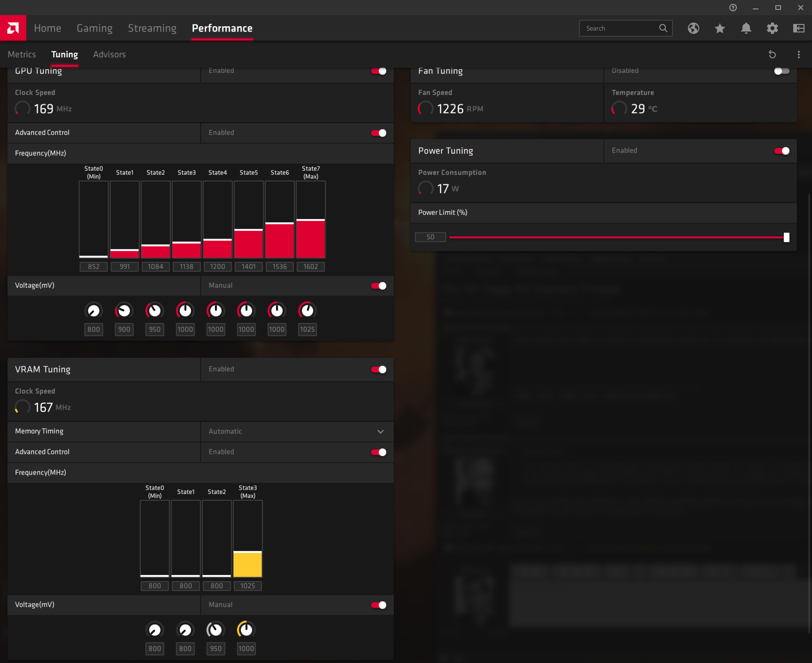Toggle VRAM Advanced Control switch
Viewport: 812px width, 663px height.
[379, 452]
